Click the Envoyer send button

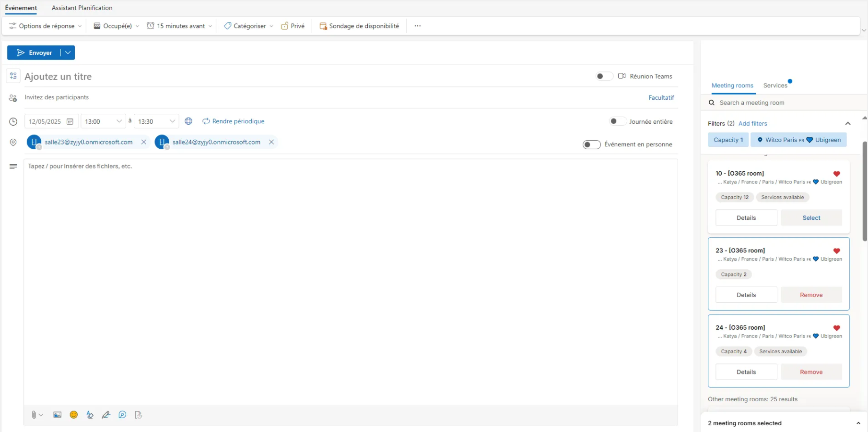click(x=34, y=53)
